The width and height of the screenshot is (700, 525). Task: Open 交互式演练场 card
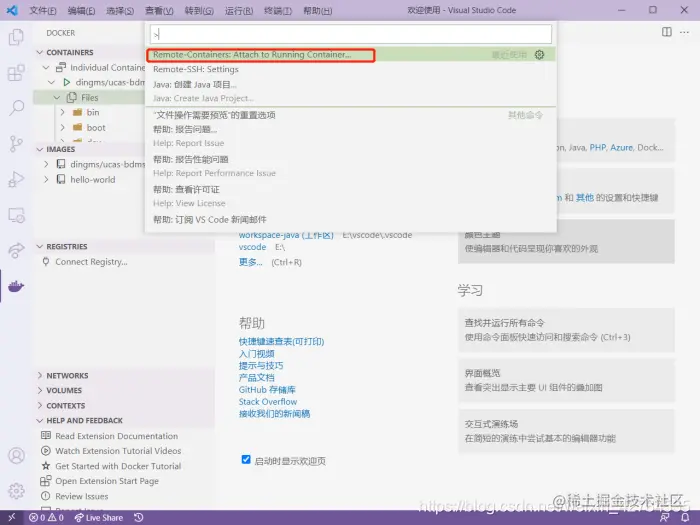tap(566, 431)
